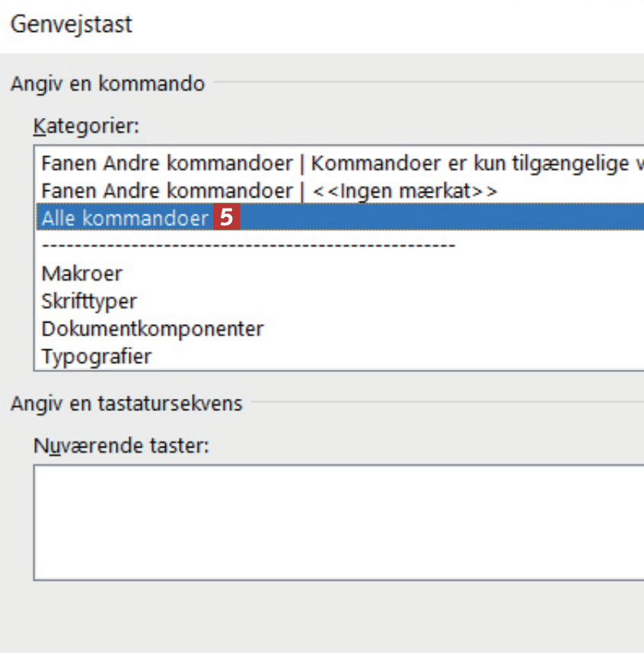Screen dimensions: 644x653
Task: Click the dashed separator row in Kategorier
Action: pos(248,246)
